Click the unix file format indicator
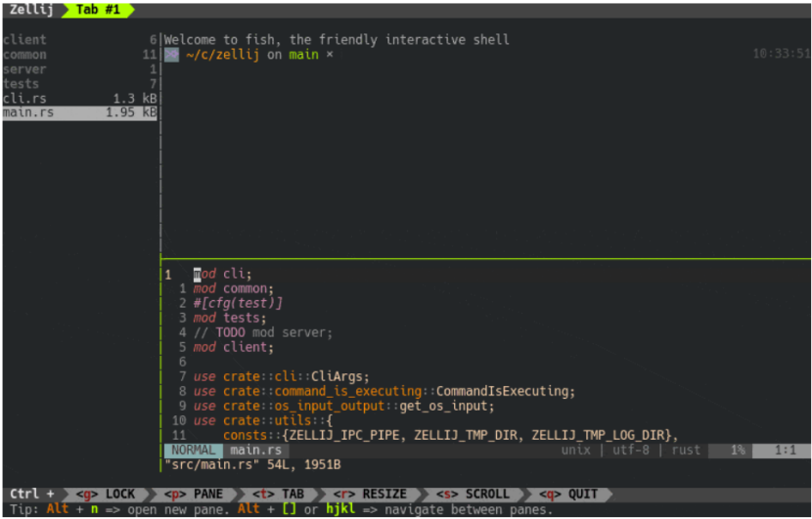 coord(576,451)
